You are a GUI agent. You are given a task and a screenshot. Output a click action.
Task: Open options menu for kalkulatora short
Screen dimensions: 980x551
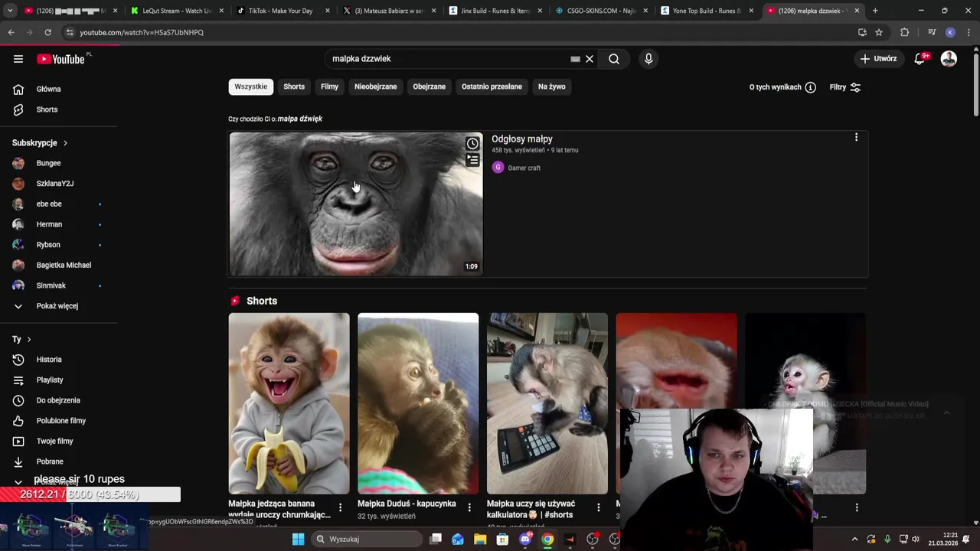[599, 507]
